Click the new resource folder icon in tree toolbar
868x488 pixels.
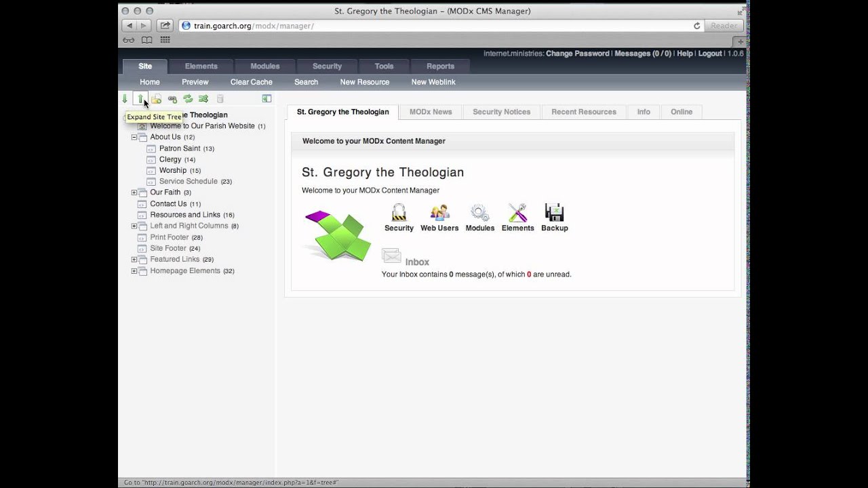156,99
